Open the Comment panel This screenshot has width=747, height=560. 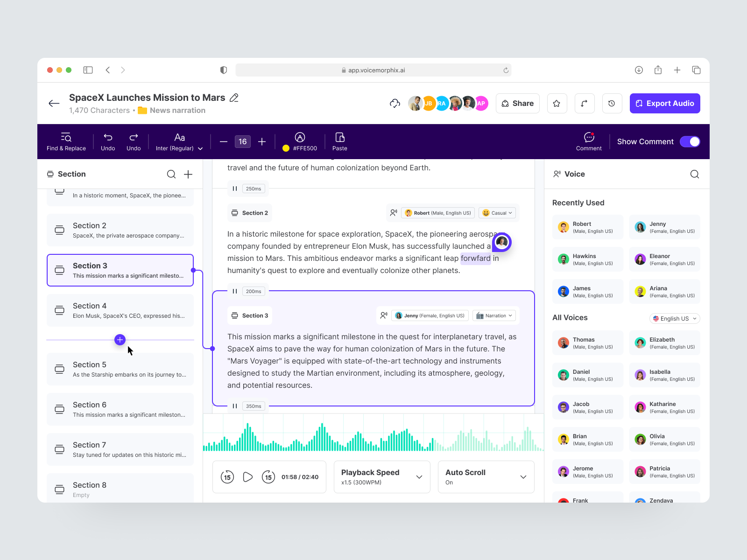pyautogui.click(x=588, y=141)
